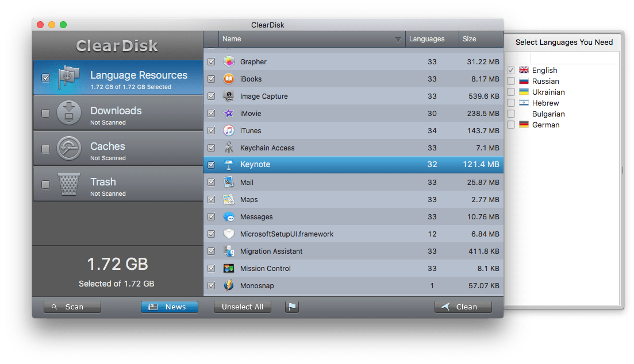634x364 pixels.
Task: Click the Keychain Access icon
Action: click(x=229, y=148)
